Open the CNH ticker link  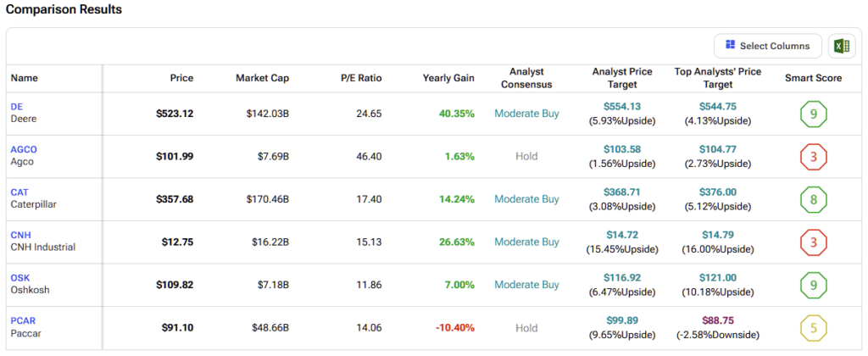pyautogui.click(x=20, y=235)
